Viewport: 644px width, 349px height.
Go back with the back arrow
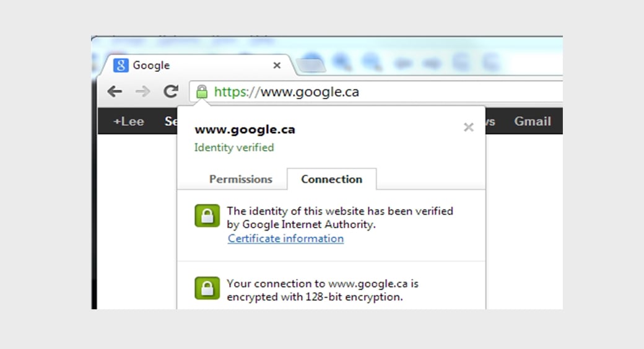[x=115, y=92]
